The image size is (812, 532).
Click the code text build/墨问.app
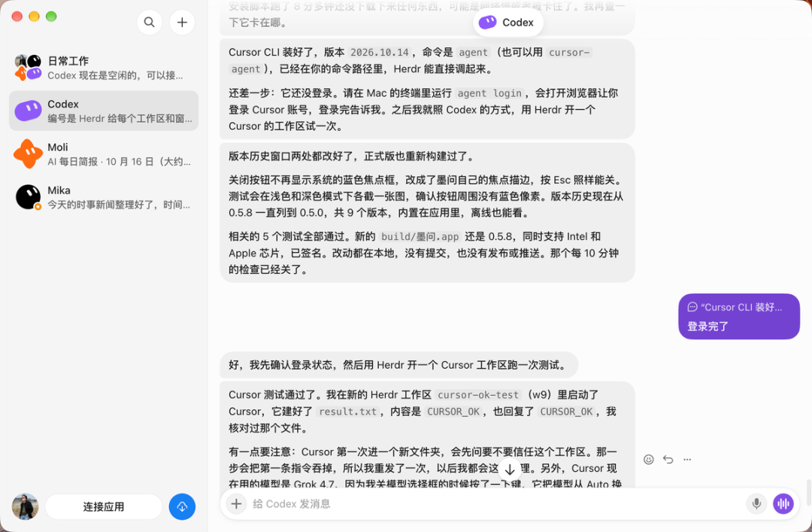tap(420, 237)
